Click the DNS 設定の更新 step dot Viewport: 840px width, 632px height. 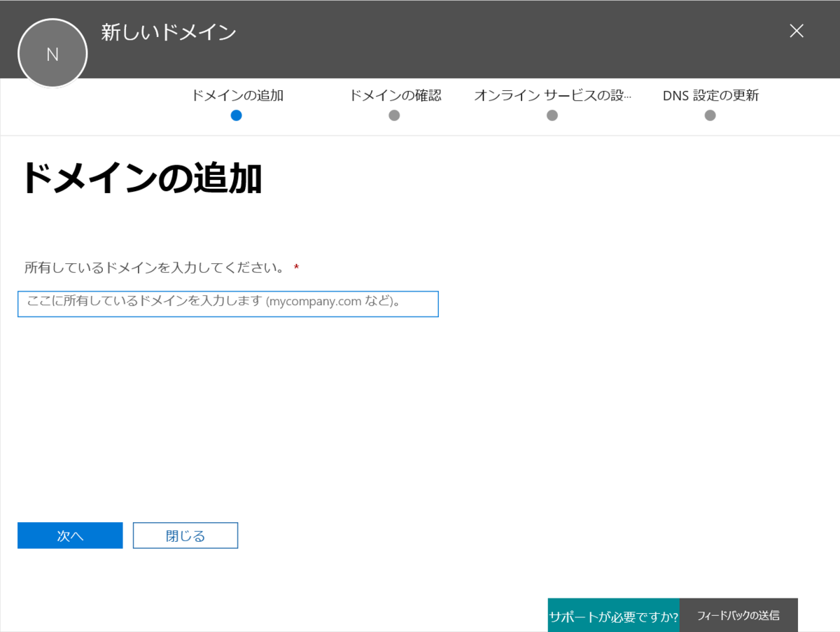click(710, 115)
